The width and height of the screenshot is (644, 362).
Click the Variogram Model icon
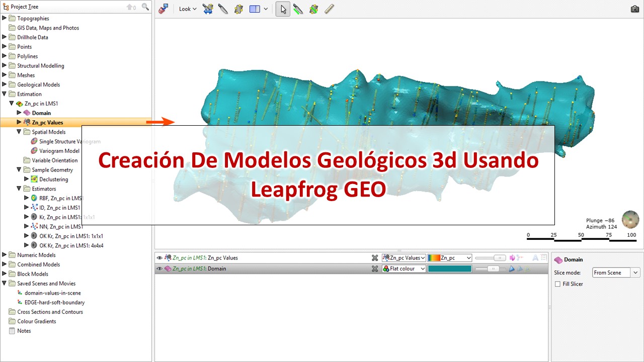tap(34, 151)
